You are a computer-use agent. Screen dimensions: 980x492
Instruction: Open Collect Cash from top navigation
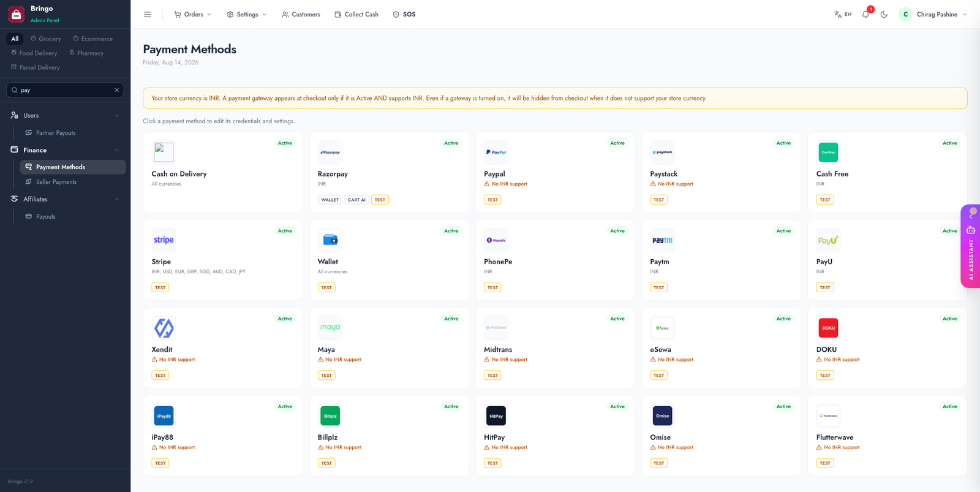point(356,14)
